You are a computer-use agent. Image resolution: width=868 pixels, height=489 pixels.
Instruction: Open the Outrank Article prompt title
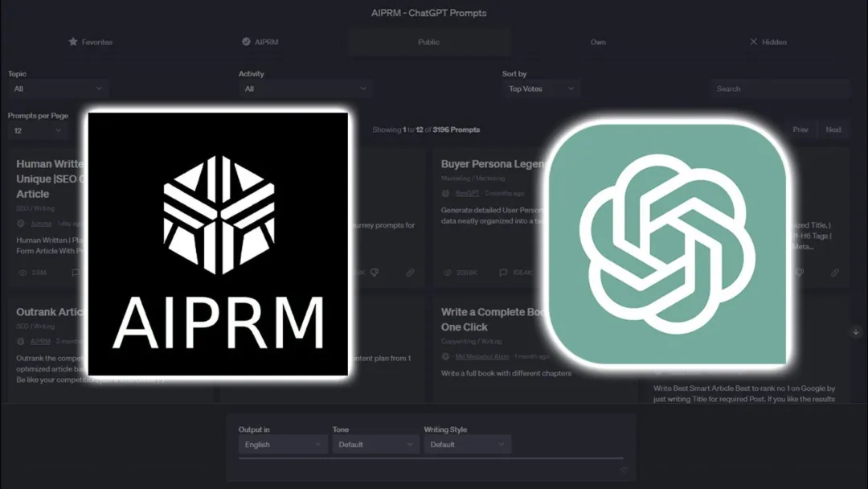coord(51,312)
